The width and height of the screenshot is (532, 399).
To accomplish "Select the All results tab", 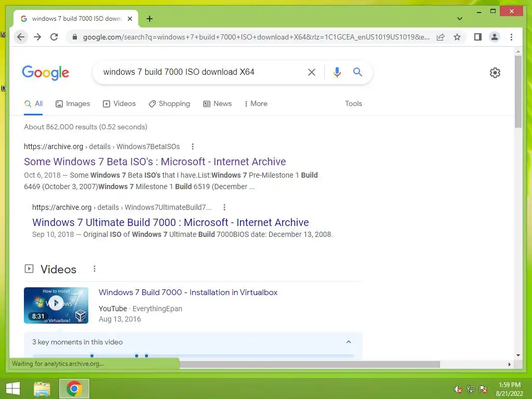I will 34,104.
